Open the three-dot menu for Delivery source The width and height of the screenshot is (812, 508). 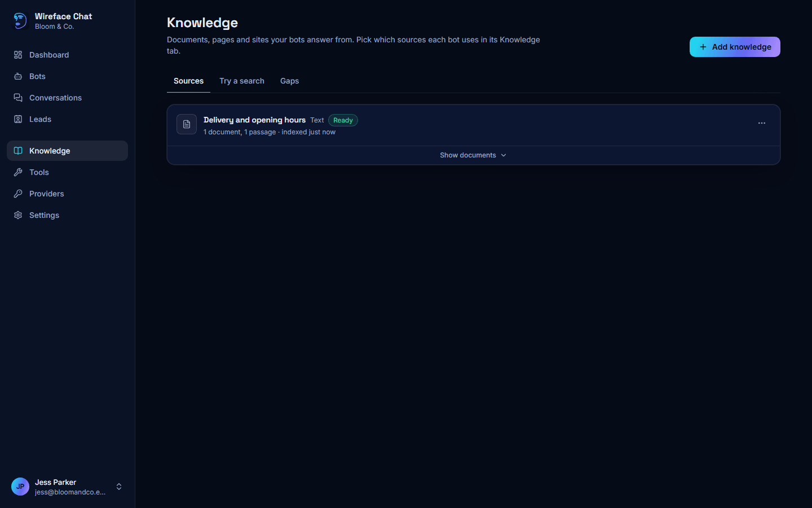(762, 123)
